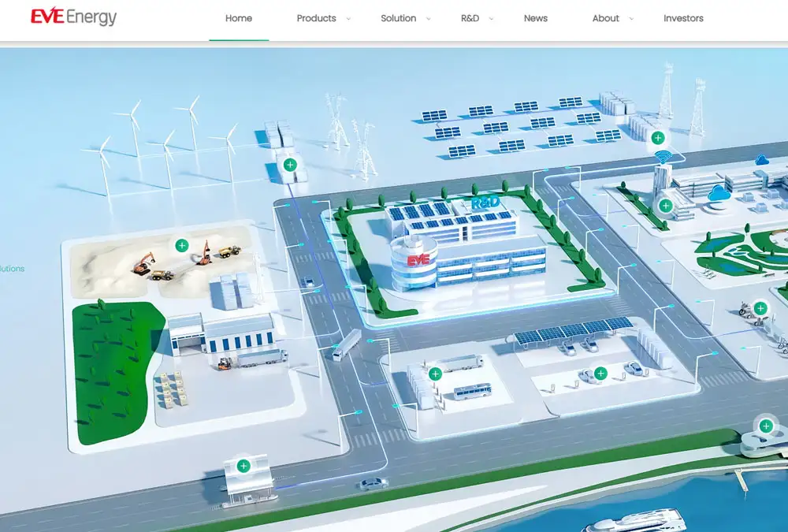Click plus hotspot at the mining site

[x=182, y=245]
